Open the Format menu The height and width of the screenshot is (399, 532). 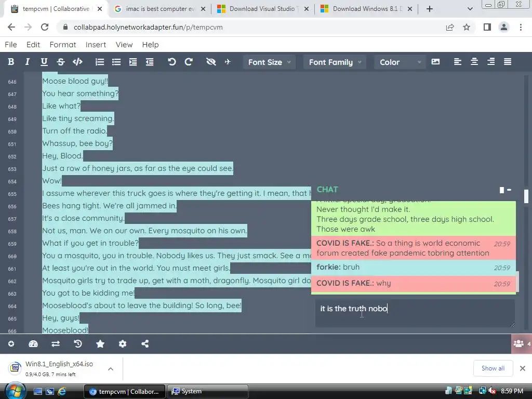63,45
